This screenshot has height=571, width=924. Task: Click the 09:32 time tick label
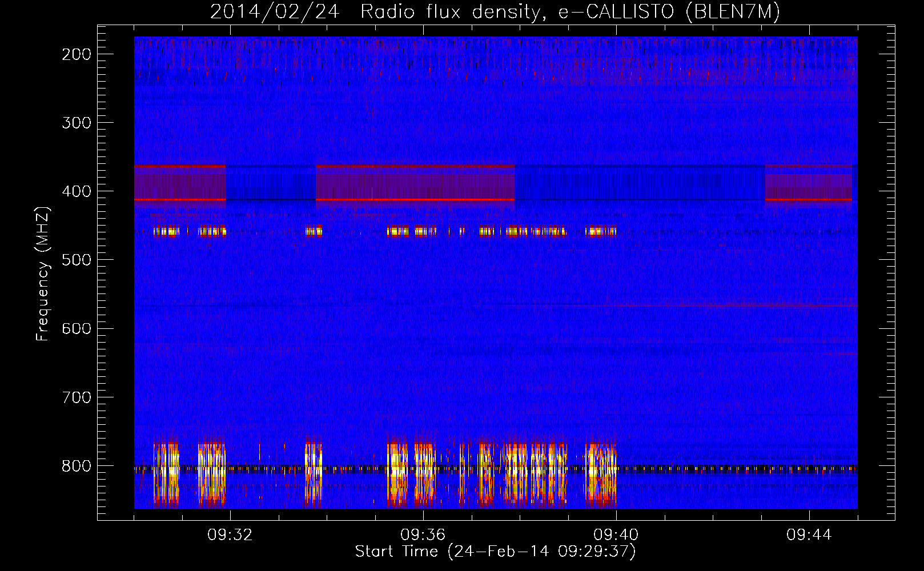[230, 535]
